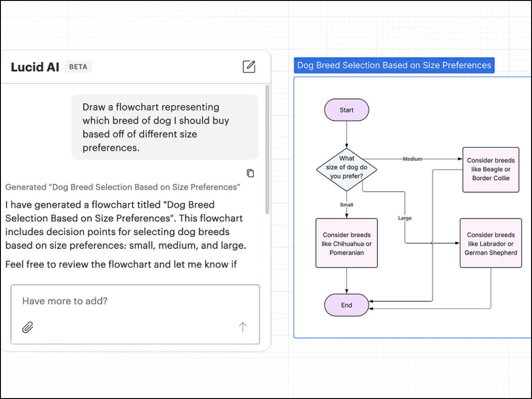This screenshot has height=399, width=532.
Task: Click the 'I have generated a flowchart' paragraph
Action: pyautogui.click(x=126, y=225)
